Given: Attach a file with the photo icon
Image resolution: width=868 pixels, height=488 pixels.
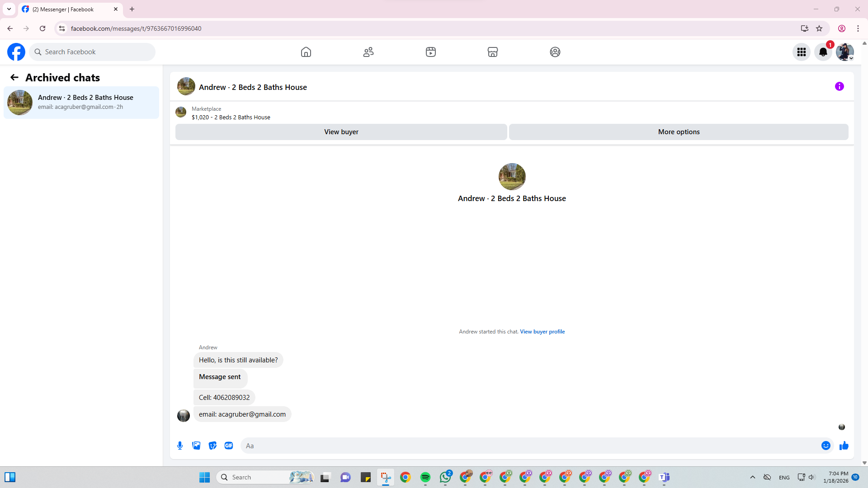Looking at the screenshot, I should pyautogui.click(x=196, y=446).
